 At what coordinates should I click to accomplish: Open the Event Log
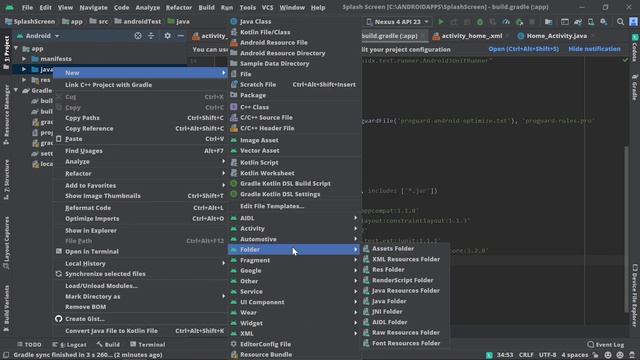coord(605,344)
